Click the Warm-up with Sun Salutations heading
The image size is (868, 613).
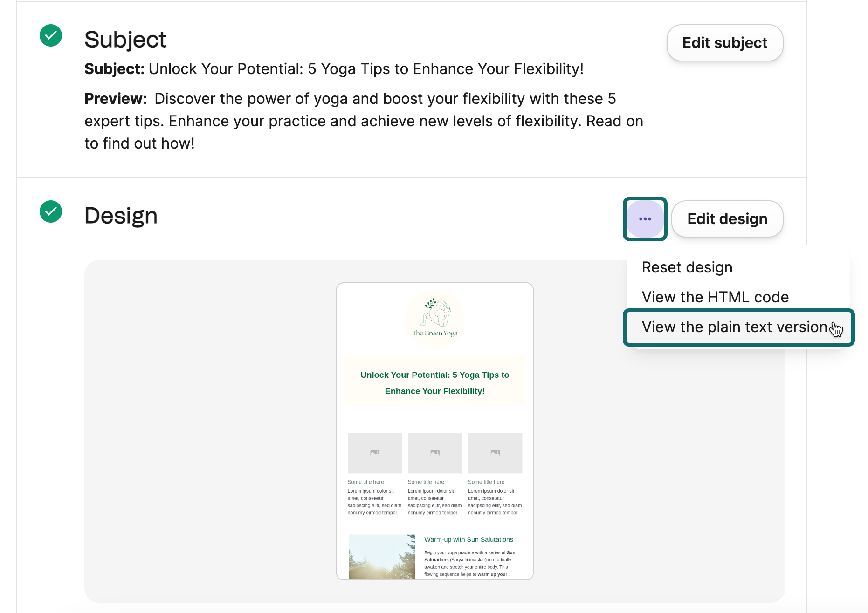pos(468,539)
